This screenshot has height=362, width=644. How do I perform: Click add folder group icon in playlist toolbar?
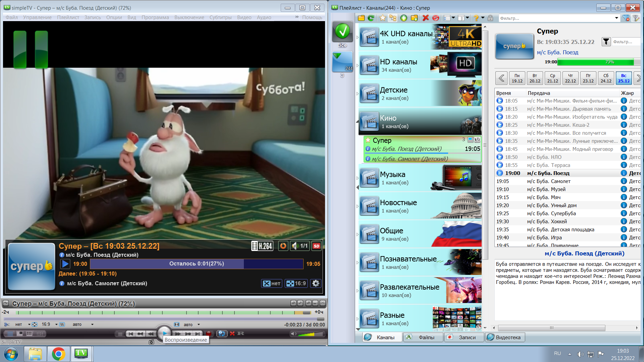414,18
